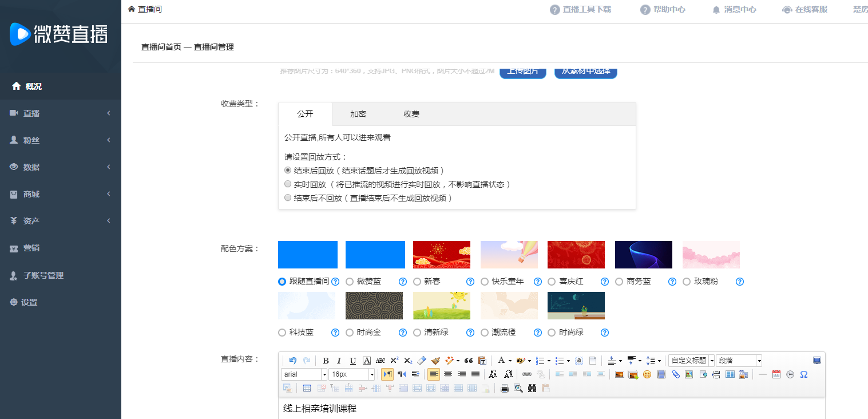868x419 pixels.
Task: Pick the 玫瑰粉 pink theme swatch
Action: tap(711, 255)
